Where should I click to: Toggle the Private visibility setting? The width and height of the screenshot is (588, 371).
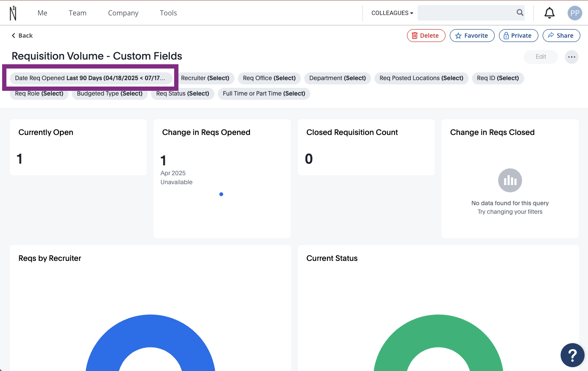(x=518, y=36)
